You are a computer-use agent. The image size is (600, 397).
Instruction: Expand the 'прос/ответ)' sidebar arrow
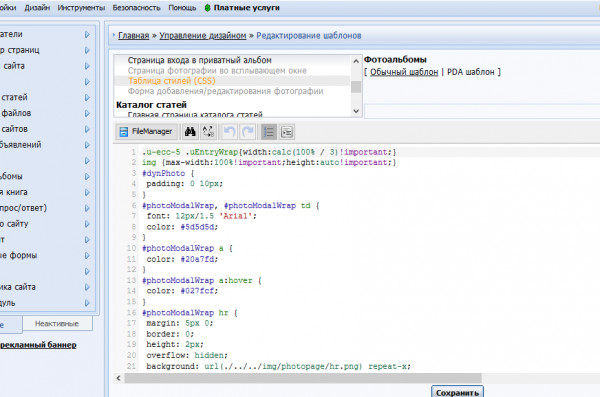coord(87,208)
